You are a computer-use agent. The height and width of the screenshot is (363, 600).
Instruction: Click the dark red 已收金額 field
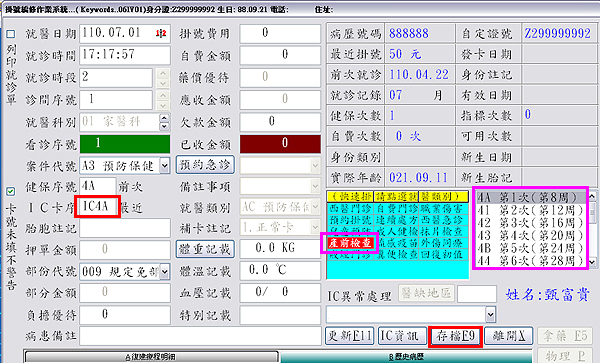(280, 143)
